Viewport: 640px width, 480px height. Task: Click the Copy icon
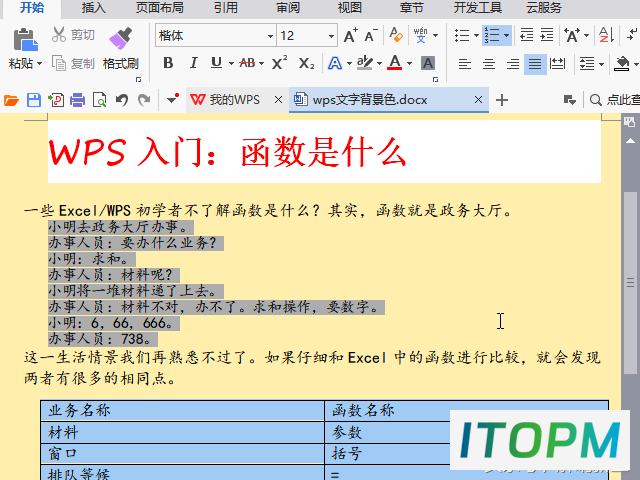coord(59,63)
